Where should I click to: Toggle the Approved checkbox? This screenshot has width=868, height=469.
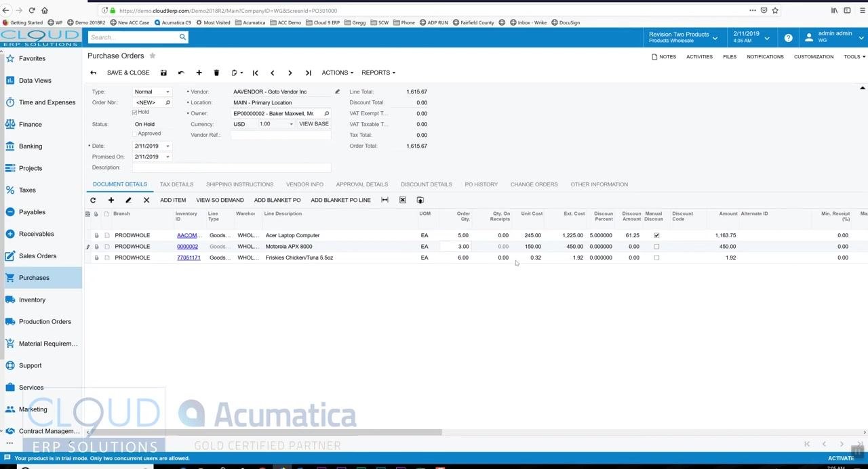pos(134,134)
